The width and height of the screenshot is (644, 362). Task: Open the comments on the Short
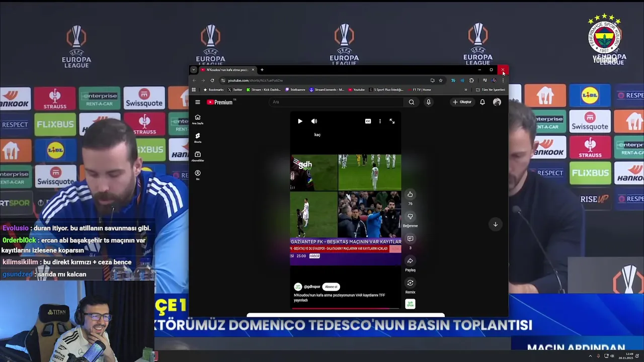point(410,239)
